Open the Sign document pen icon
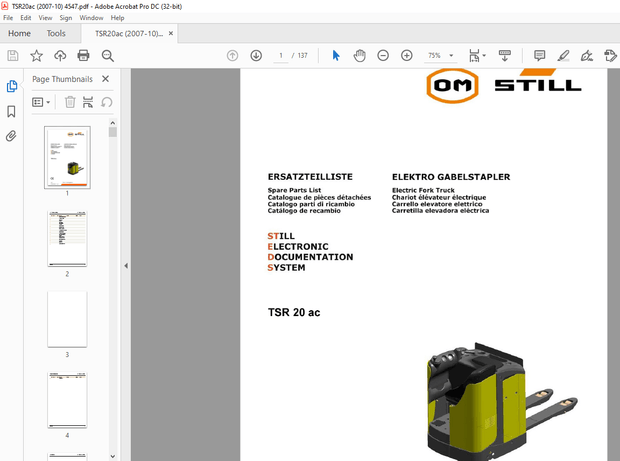620x461 pixels. coord(587,56)
